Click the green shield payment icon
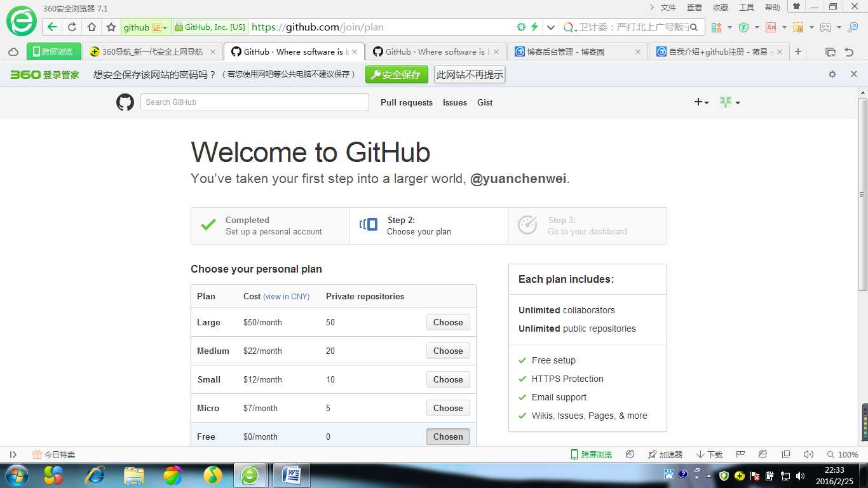The image size is (868, 488). click(x=743, y=27)
